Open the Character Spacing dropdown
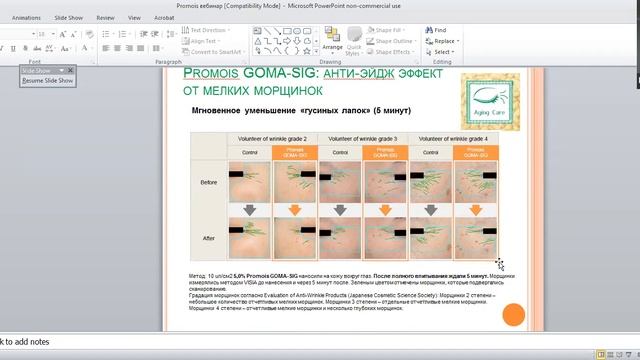640x360 pixels. click(50, 49)
